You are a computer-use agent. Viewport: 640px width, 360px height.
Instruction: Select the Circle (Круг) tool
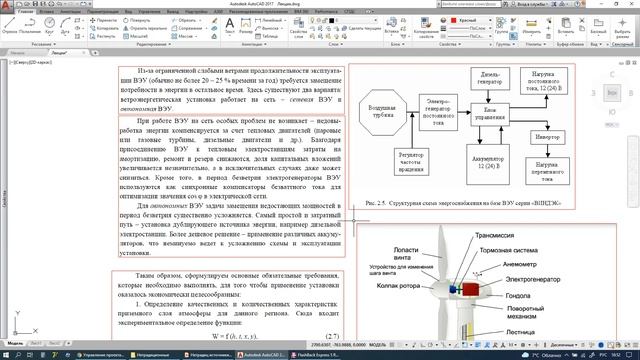pos(49,25)
